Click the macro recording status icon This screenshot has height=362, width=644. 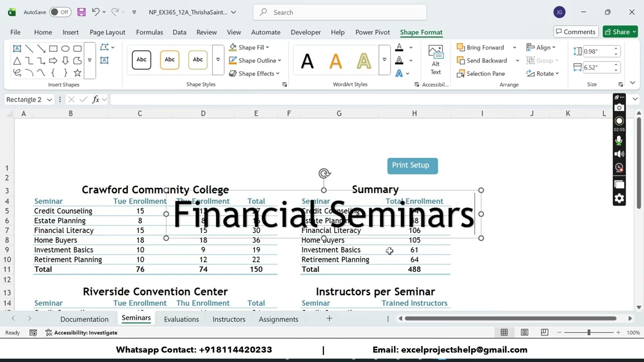click(33, 332)
